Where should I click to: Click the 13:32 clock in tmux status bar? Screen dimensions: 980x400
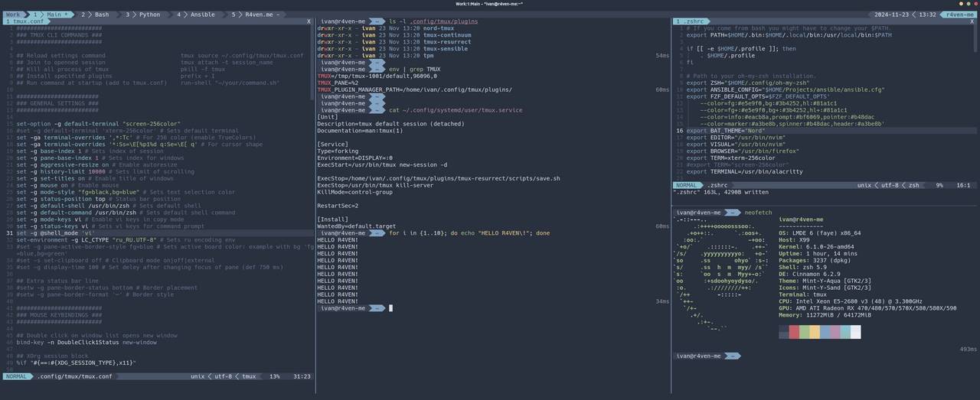(x=927, y=15)
